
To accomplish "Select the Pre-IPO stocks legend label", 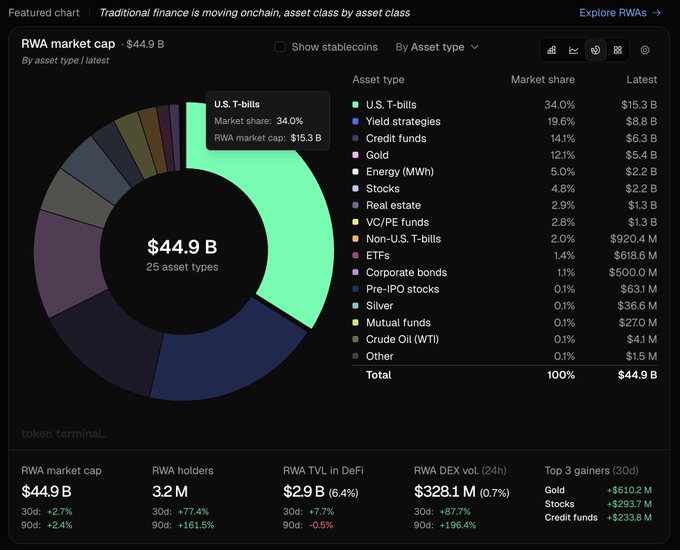I will pyautogui.click(x=402, y=289).
